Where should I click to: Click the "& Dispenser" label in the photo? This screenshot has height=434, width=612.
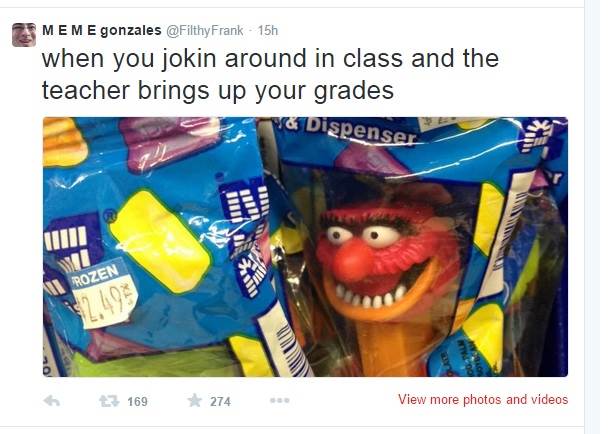[x=349, y=130]
